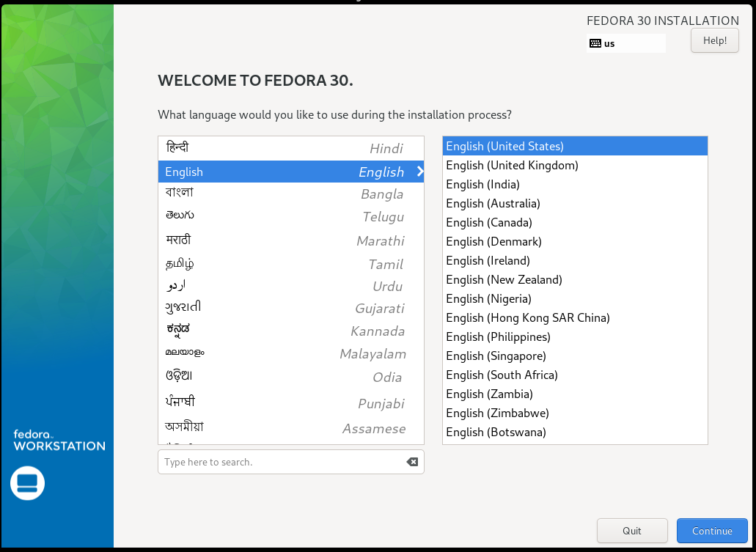Choose English (United Kingdom) locale
This screenshot has height=552, width=756.
(575, 166)
